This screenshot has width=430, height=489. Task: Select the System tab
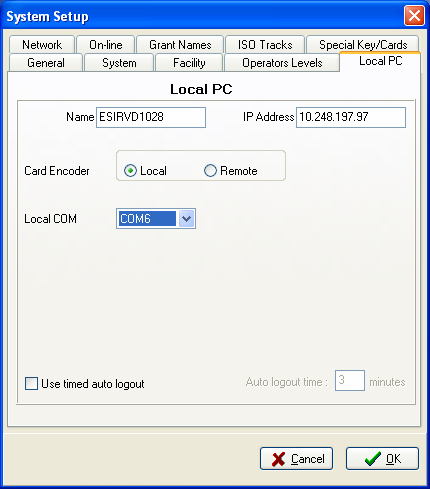pyautogui.click(x=119, y=63)
